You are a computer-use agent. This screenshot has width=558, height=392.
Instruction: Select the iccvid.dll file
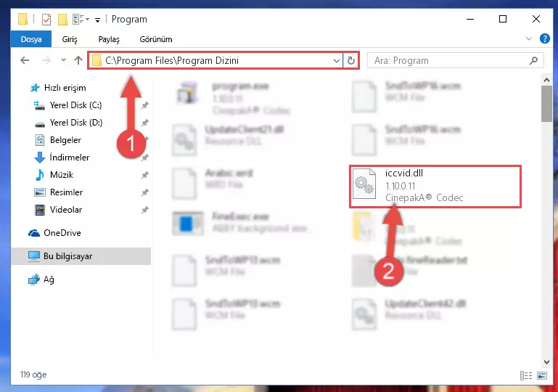point(435,187)
